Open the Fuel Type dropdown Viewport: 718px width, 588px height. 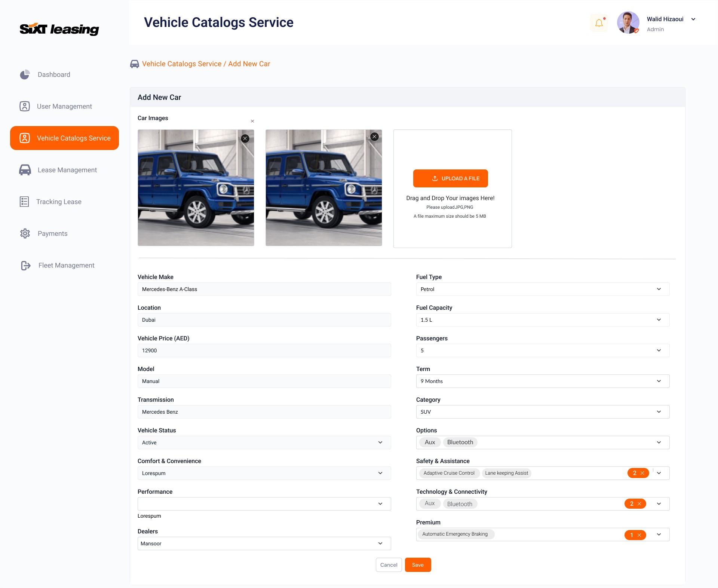click(x=542, y=289)
